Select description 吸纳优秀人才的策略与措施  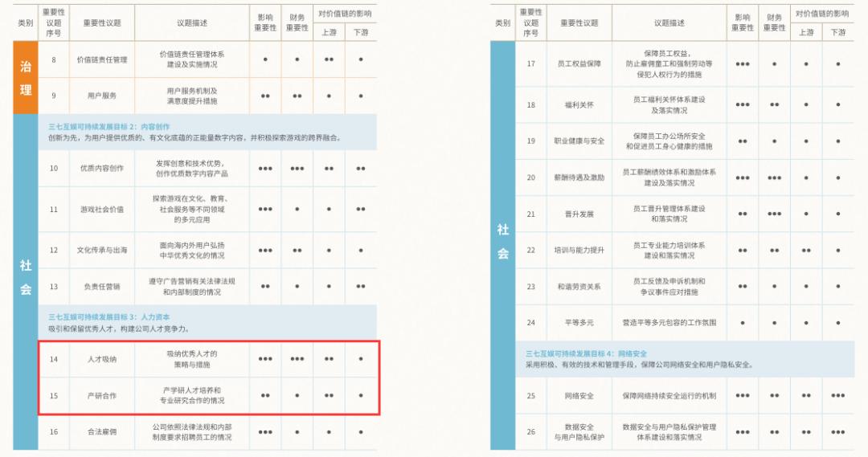click(192, 359)
